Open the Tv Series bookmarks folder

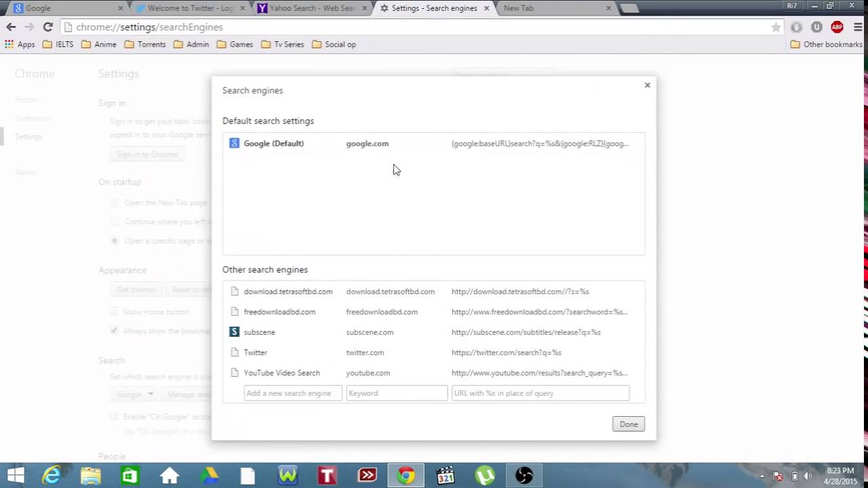coord(283,44)
